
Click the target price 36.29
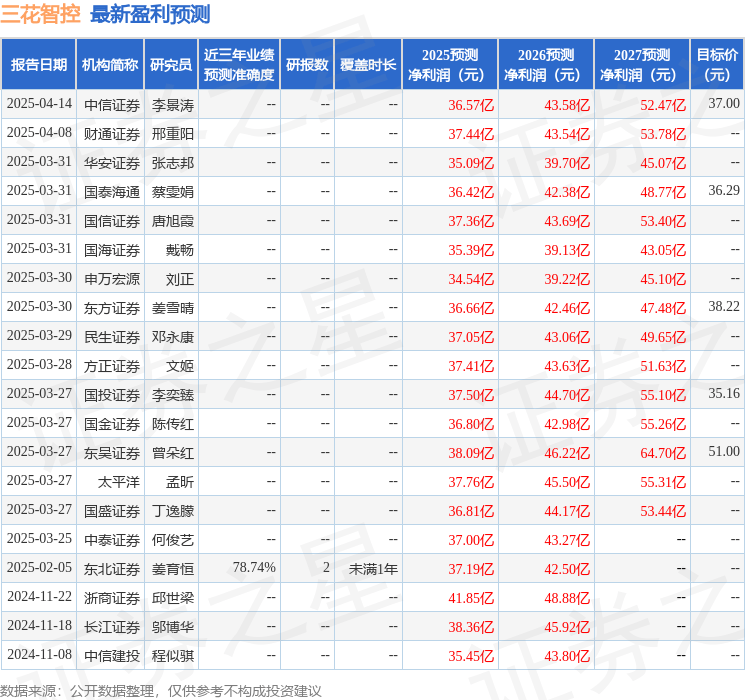pyautogui.click(x=724, y=190)
